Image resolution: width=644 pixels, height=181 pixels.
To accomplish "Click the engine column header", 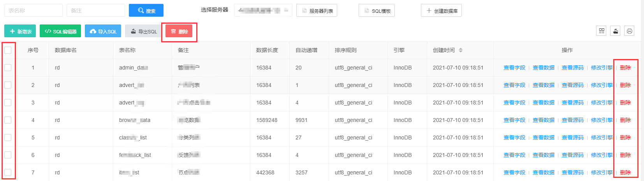I will (399, 50).
